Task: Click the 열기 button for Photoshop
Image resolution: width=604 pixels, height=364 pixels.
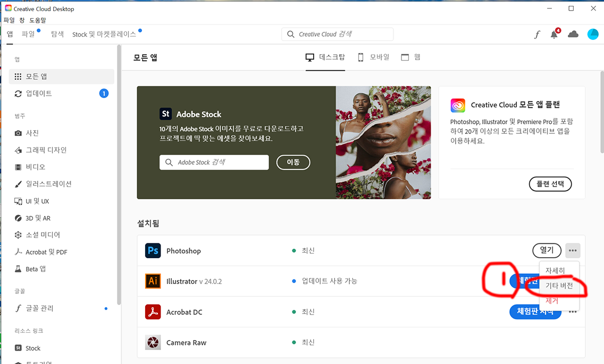Action: 547,251
